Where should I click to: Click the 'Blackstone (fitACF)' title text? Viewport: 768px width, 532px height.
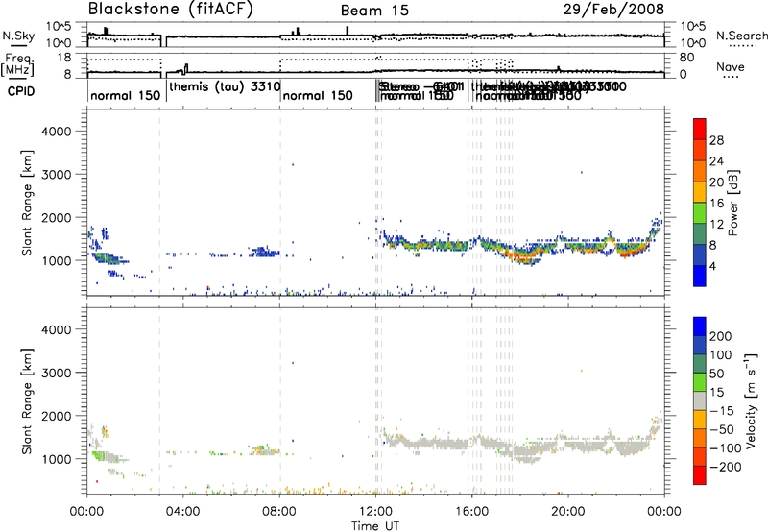point(171,9)
